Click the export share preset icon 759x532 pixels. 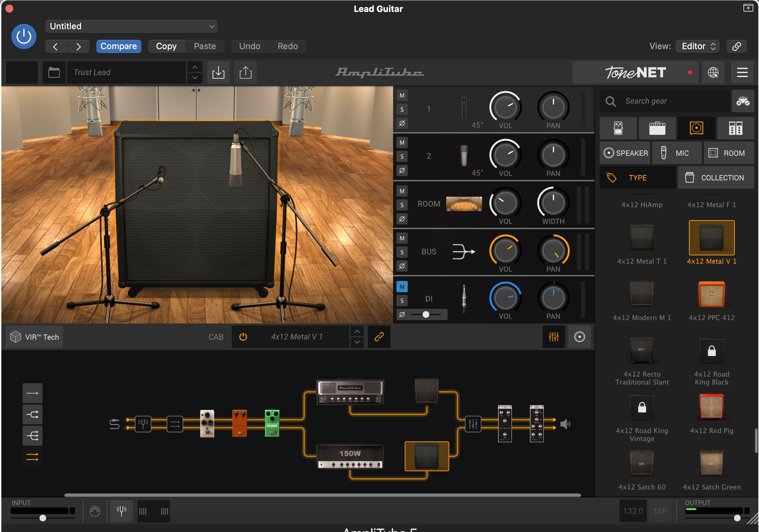[x=245, y=72]
